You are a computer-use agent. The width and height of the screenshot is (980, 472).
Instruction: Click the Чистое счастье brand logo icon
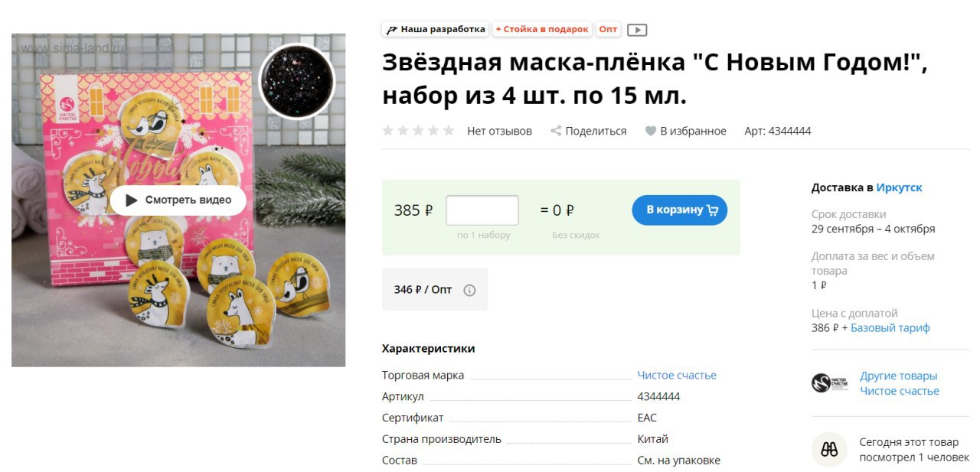[830, 382]
